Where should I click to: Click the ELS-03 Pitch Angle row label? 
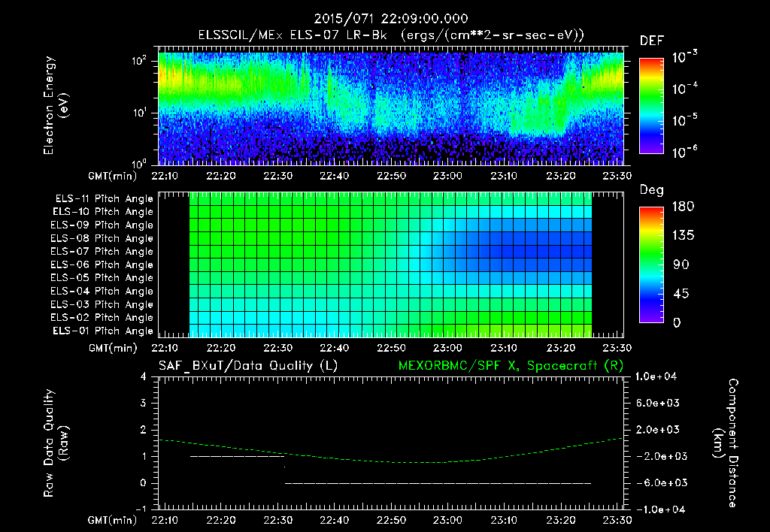[102, 304]
